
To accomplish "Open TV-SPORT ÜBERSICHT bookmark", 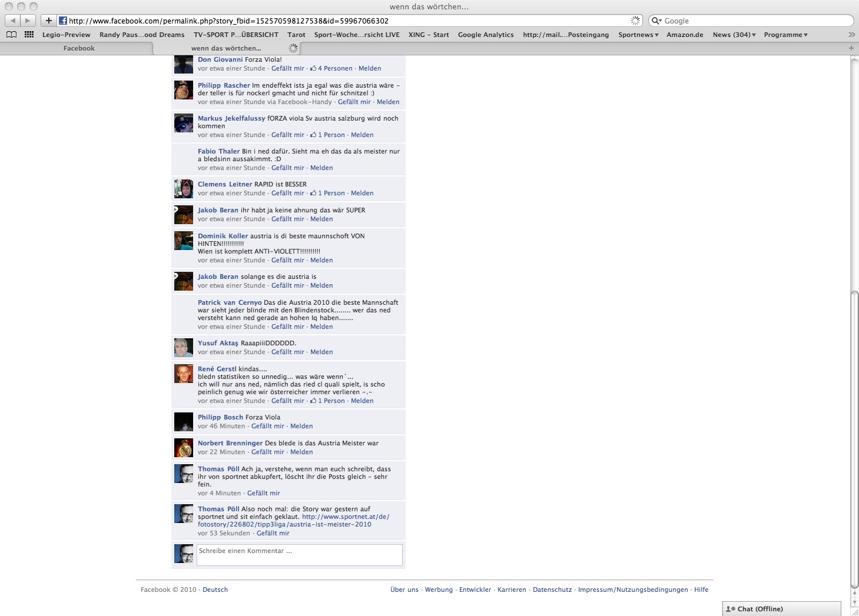I will point(236,35).
